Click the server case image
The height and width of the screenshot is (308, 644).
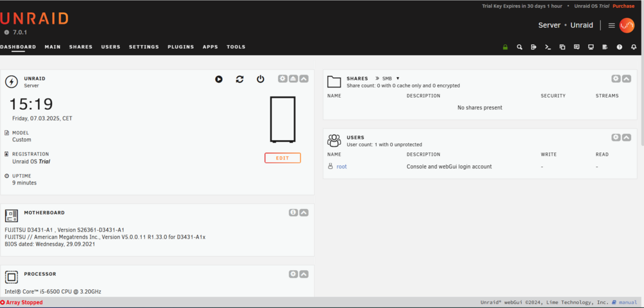tap(283, 120)
